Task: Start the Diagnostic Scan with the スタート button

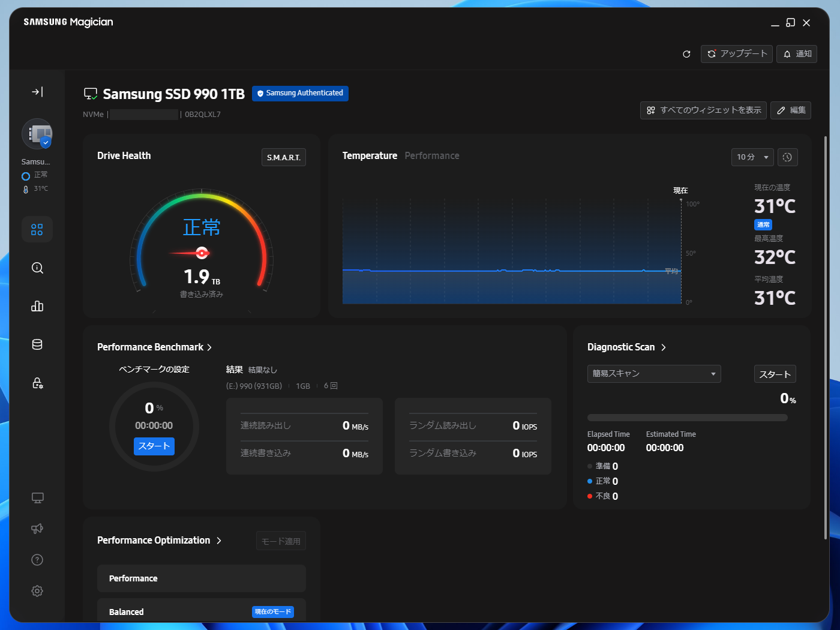Action: (775, 374)
